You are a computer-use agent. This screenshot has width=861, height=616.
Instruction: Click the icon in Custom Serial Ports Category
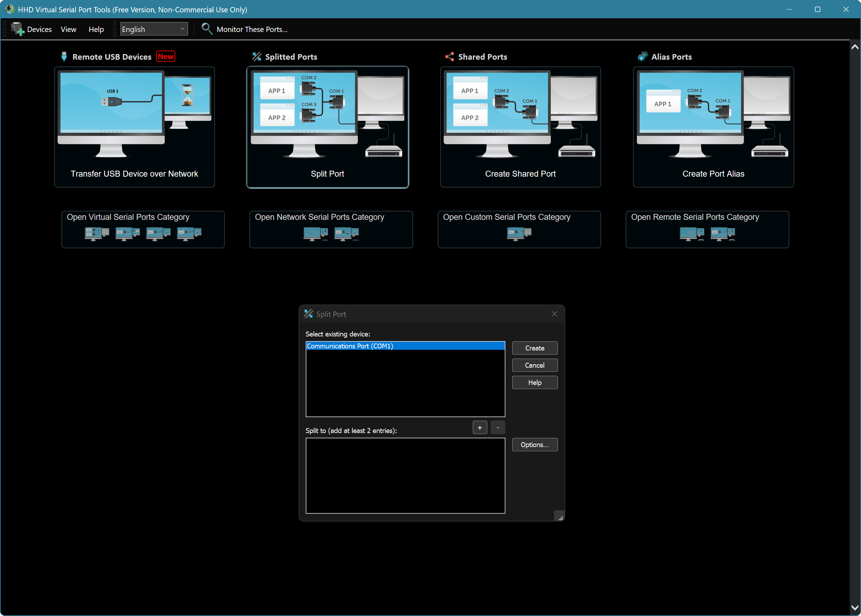tap(519, 233)
